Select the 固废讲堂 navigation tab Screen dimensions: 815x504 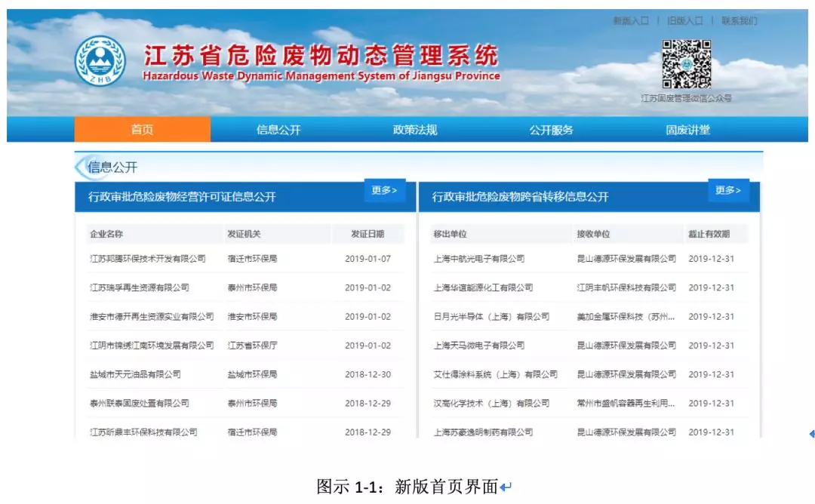[x=687, y=130]
